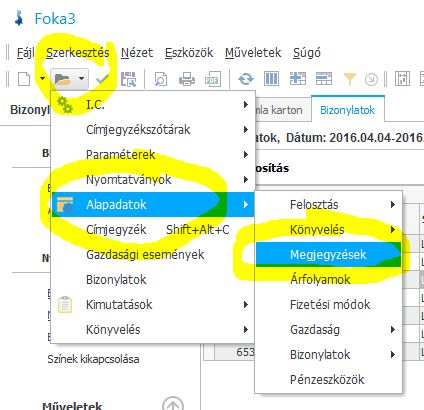The width and height of the screenshot is (424, 410).
Task: Open the Fájl menu
Action: click(x=26, y=53)
